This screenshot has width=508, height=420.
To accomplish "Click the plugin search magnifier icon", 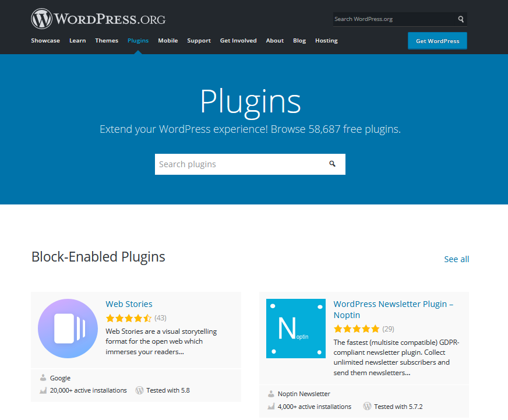I will (x=333, y=164).
